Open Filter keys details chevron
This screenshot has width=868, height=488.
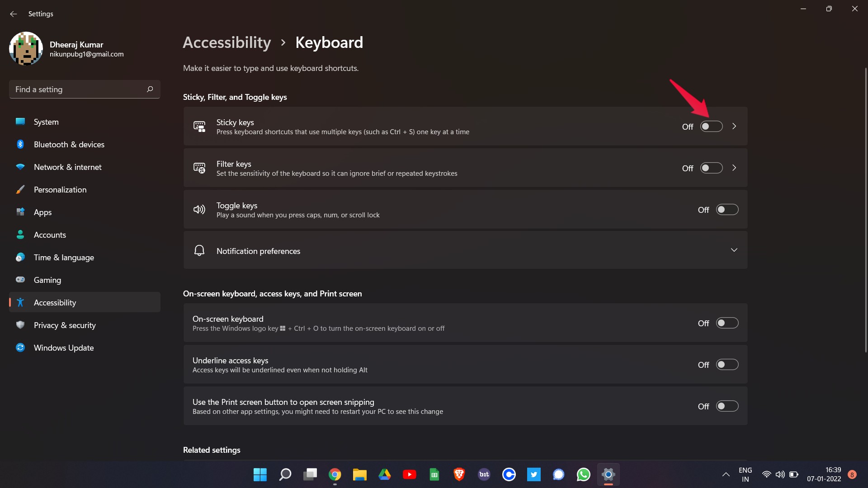pos(734,168)
